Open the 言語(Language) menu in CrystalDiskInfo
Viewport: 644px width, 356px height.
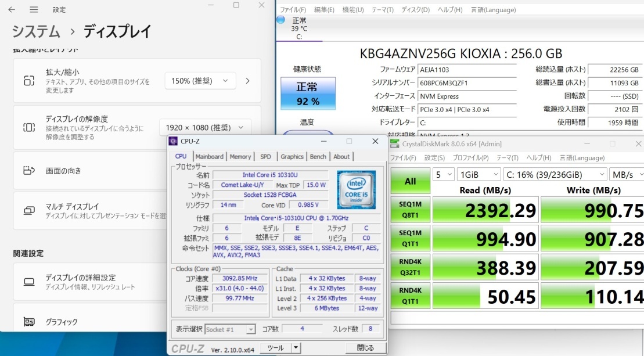pos(493,10)
